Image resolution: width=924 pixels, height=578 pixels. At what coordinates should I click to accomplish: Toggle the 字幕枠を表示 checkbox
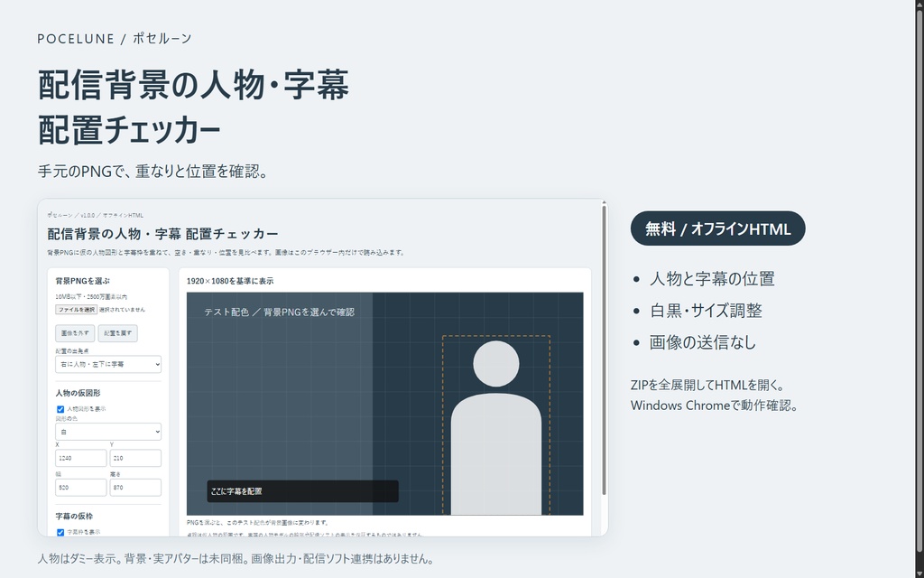(x=60, y=533)
